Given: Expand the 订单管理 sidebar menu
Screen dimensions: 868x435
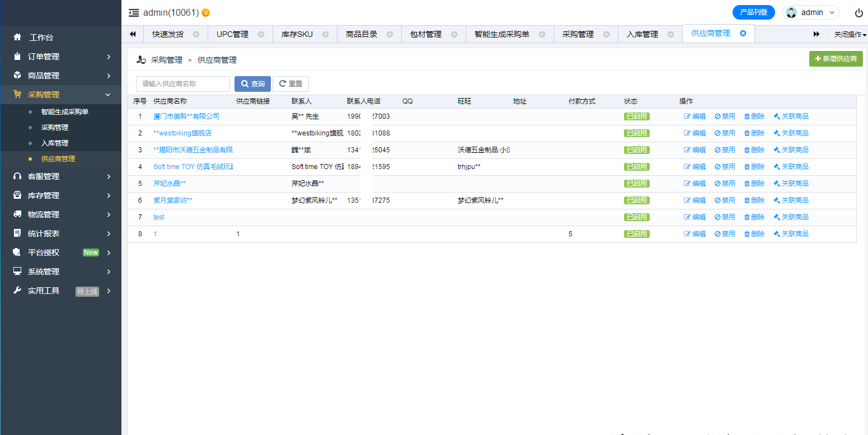Looking at the screenshot, I should click(62, 57).
